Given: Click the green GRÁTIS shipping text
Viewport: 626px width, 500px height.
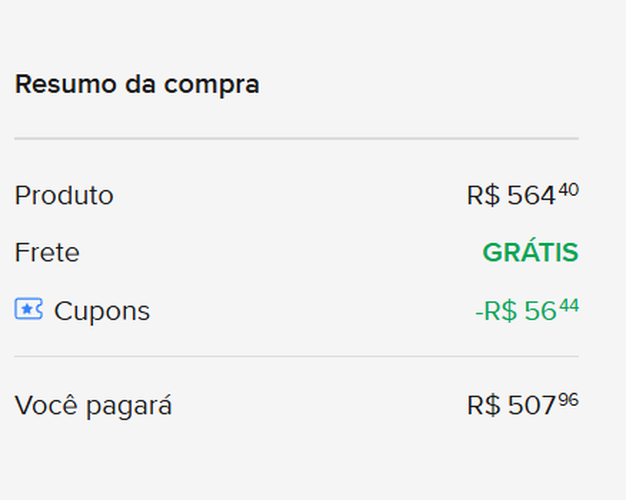Looking at the screenshot, I should [530, 253].
